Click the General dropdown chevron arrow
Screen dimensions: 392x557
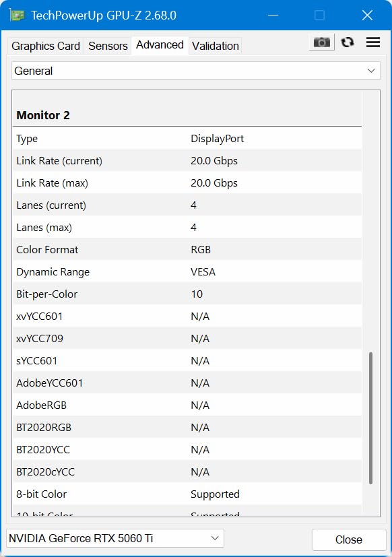point(371,71)
